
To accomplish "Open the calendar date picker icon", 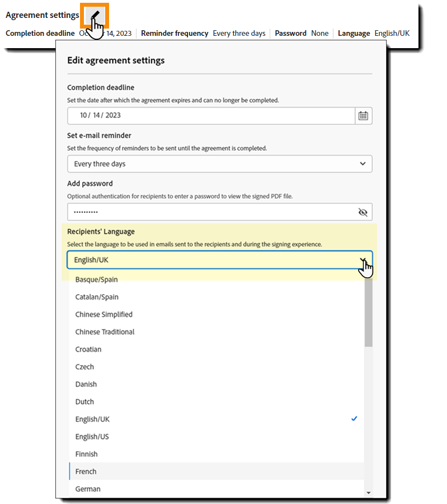I will coord(363,116).
